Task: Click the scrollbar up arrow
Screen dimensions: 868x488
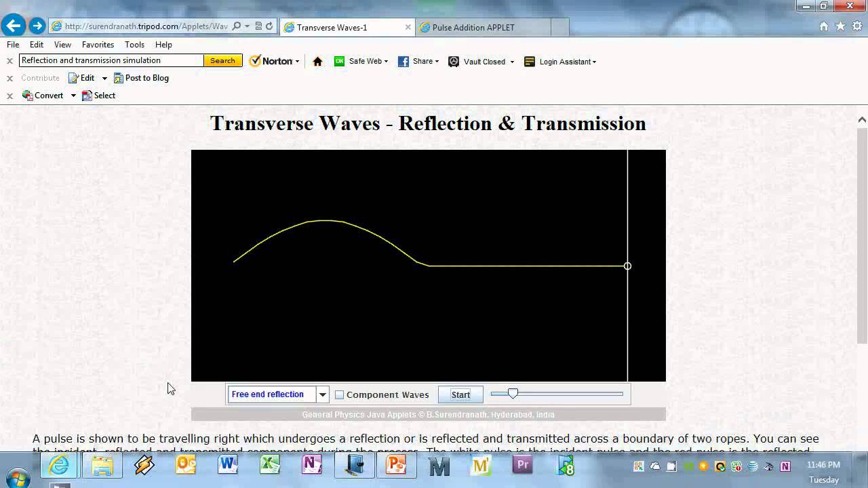Action: (x=862, y=120)
